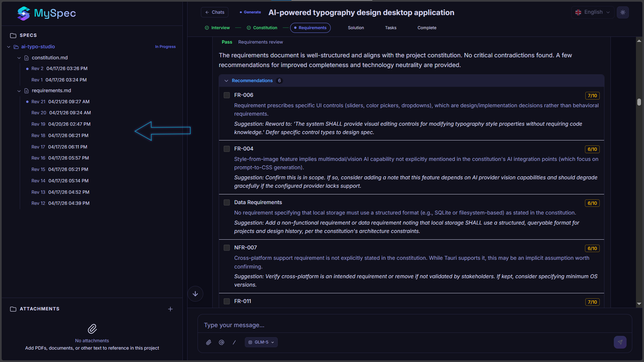Click the constitution.md file icon
644x362 pixels.
pyautogui.click(x=26, y=57)
